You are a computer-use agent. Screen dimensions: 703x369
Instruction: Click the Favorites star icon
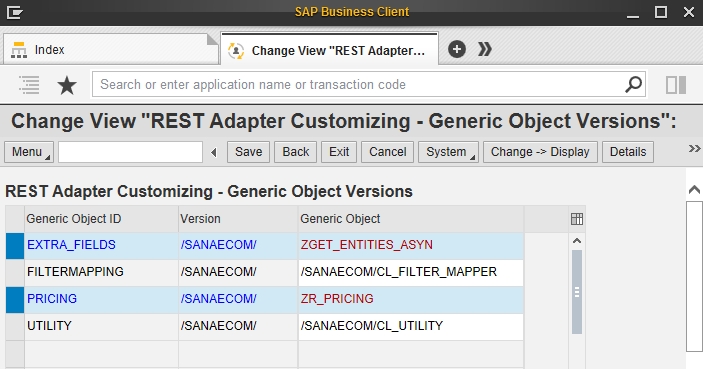[67, 85]
